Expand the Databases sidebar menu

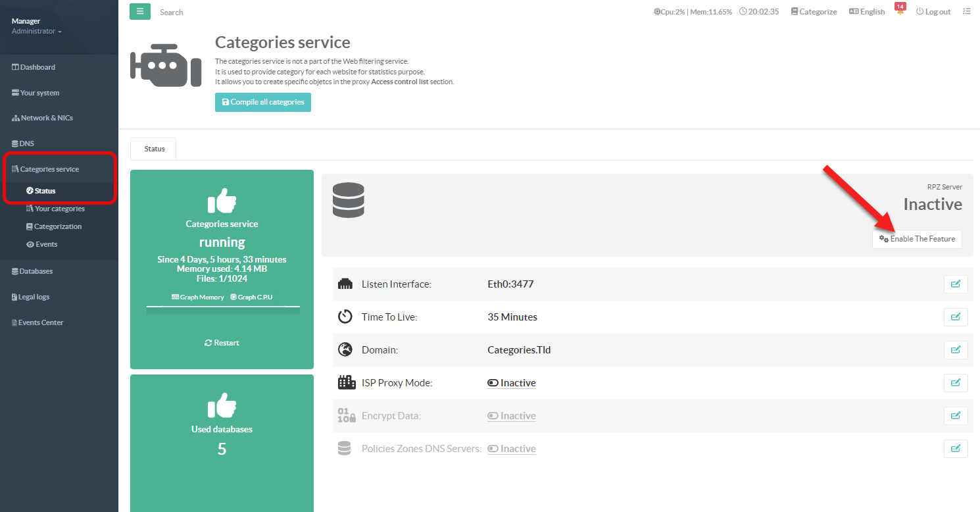click(x=36, y=271)
